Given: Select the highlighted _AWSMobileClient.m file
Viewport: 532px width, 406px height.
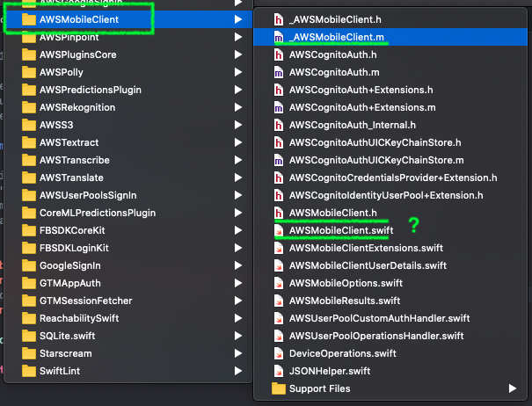Looking at the screenshot, I should (390, 37).
